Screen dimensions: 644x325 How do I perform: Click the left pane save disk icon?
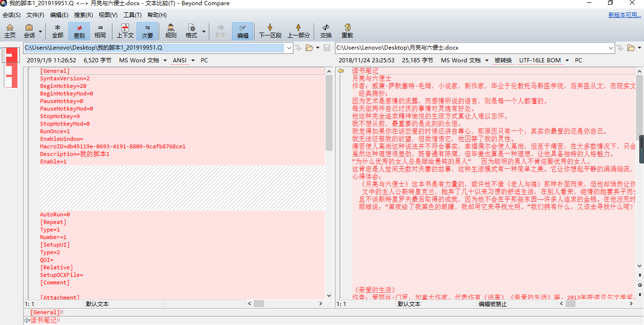[x=326, y=48]
